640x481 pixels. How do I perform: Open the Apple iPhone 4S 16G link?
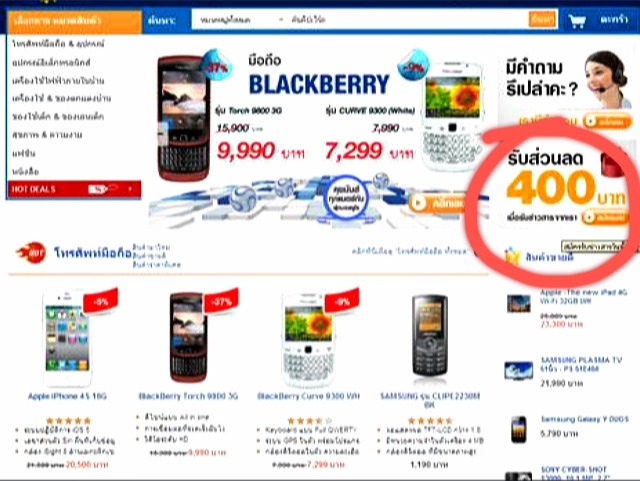pos(67,396)
